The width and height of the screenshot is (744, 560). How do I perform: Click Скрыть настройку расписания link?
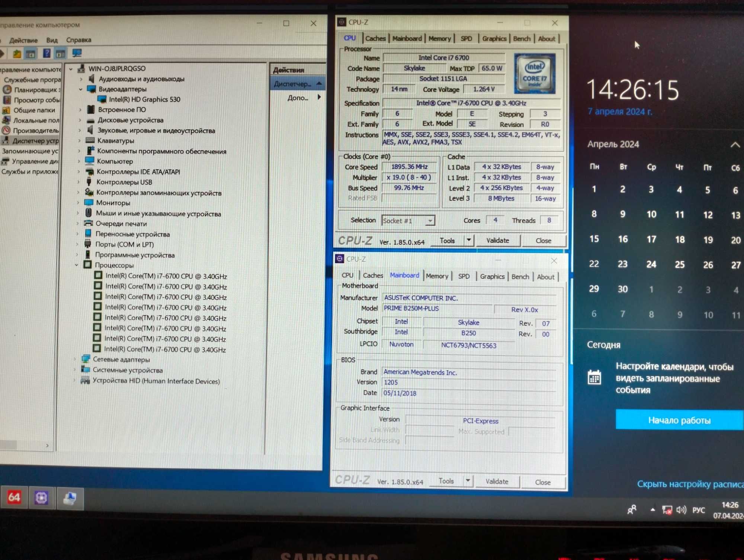690,484
